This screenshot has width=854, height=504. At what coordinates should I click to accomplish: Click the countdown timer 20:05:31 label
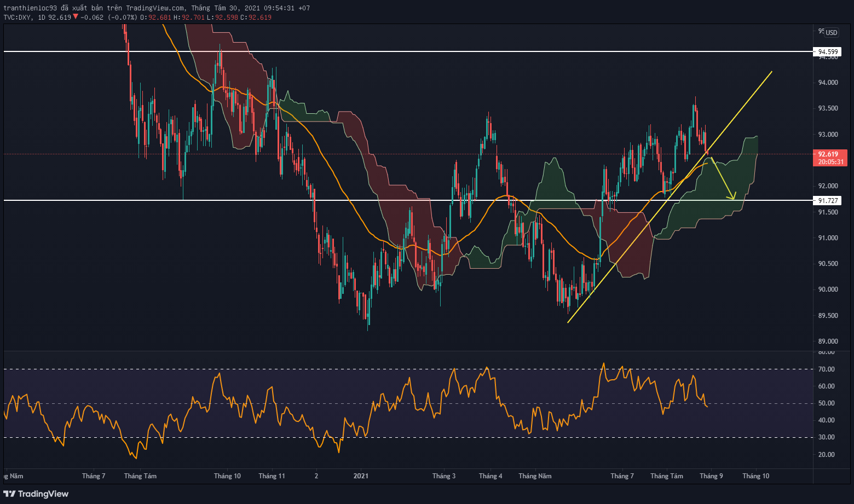(x=831, y=162)
